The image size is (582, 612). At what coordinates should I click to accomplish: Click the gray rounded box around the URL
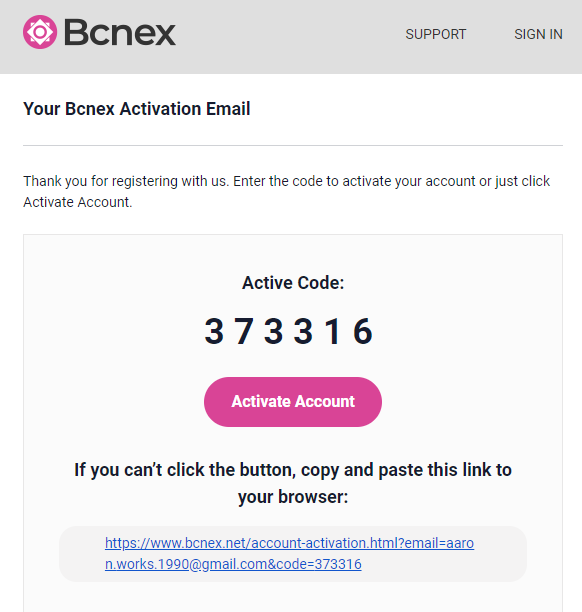(x=293, y=554)
